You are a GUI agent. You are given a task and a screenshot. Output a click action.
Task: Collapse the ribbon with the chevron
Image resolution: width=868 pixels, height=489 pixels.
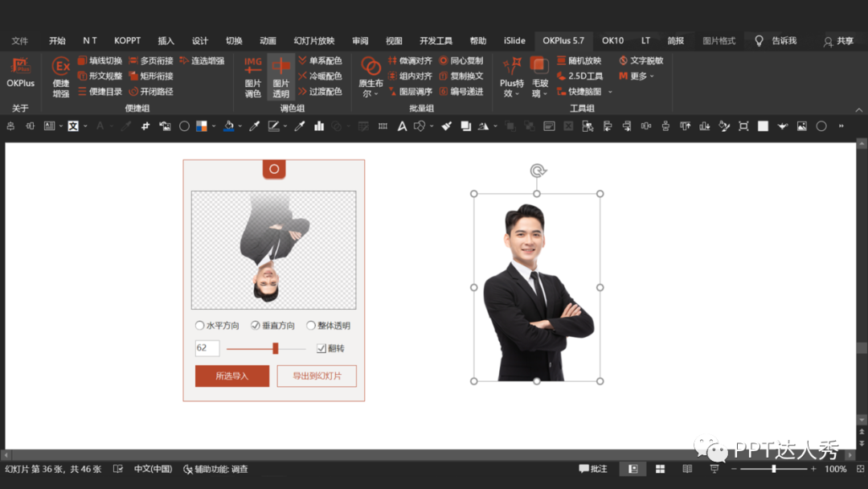tap(858, 109)
